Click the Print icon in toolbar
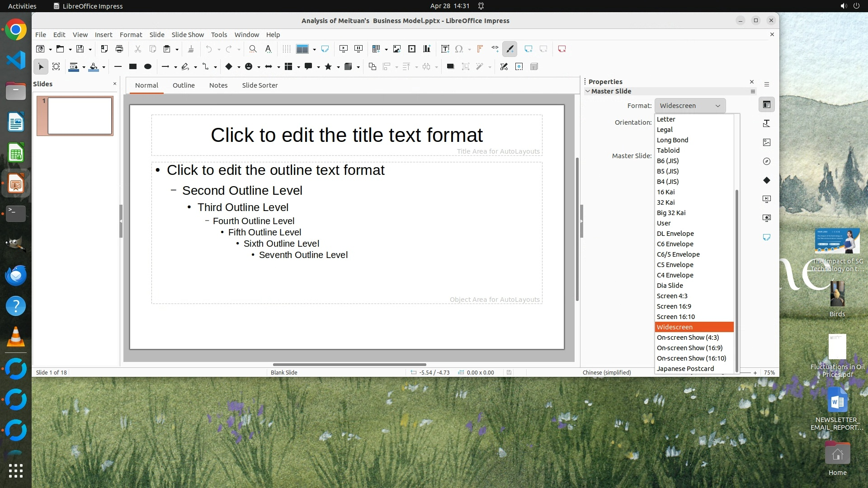868x488 pixels. tap(119, 49)
